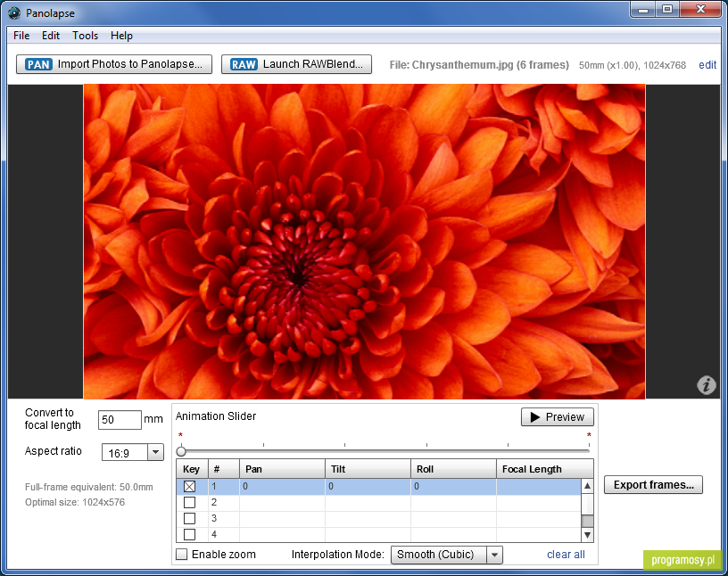Click the # column header
Image resolution: width=728 pixels, height=576 pixels.
click(224, 469)
